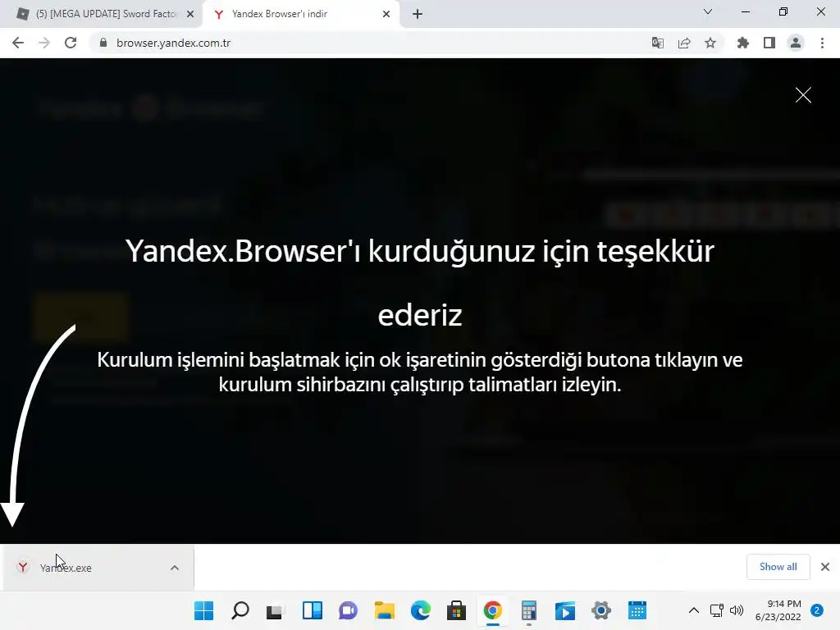Open Chrome three-dot menu
Screen dimensions: 840x630
point(822,43)
